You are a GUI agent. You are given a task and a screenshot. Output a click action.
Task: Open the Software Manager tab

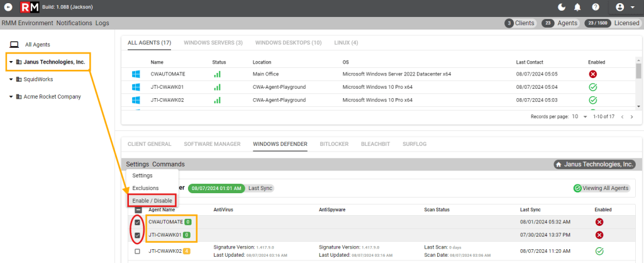click(x=213, y=144)
